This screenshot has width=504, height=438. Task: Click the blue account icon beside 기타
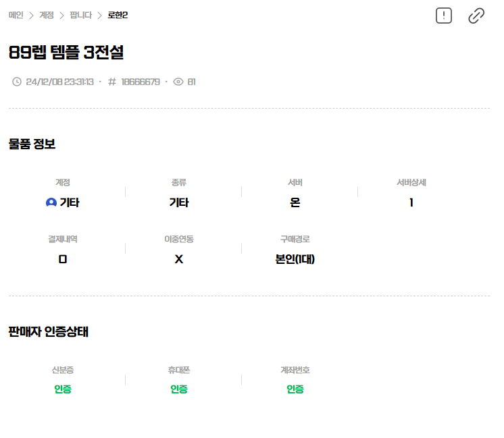click(x=51, y=202)
